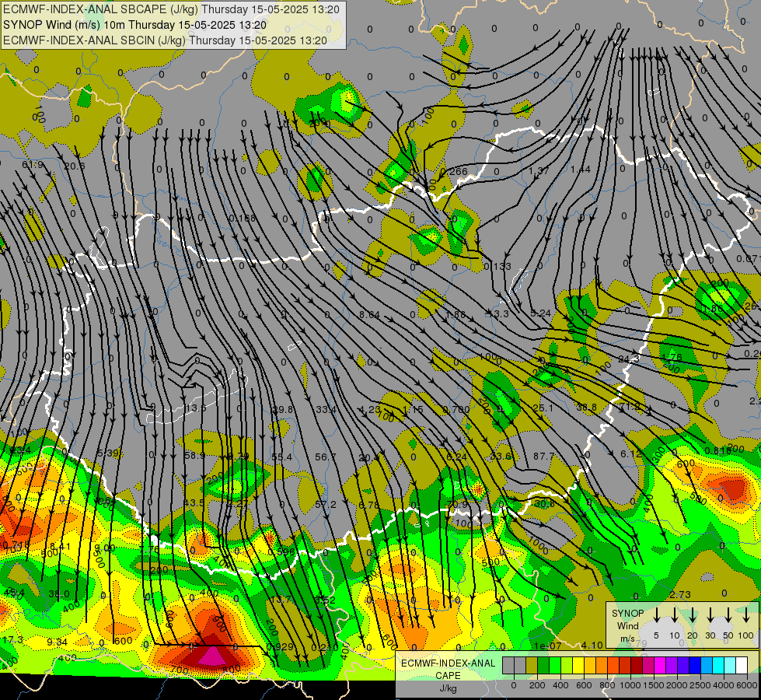Click the 2500 tick label on CAPE scale
Image resolution: width=761 pixels, height=700 pixels.
point(700,685)
